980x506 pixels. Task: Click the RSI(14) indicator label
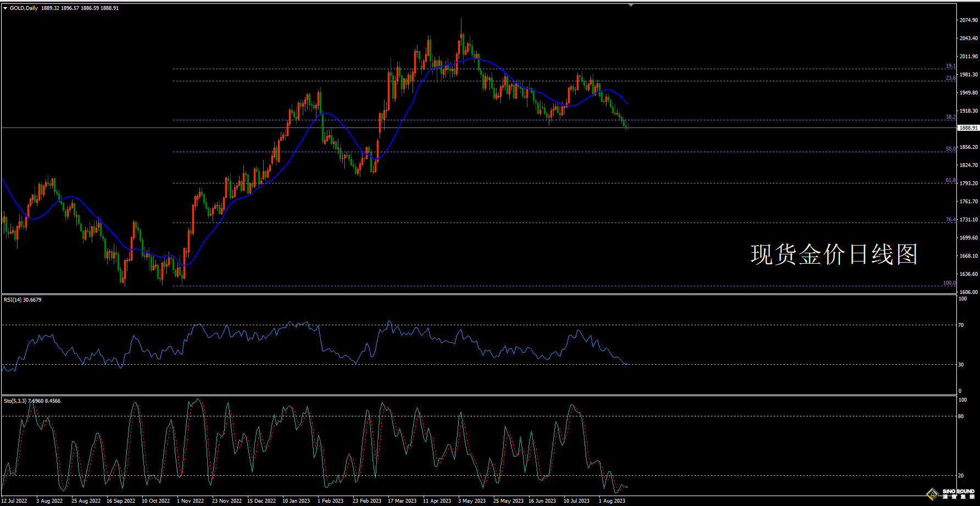23,300
